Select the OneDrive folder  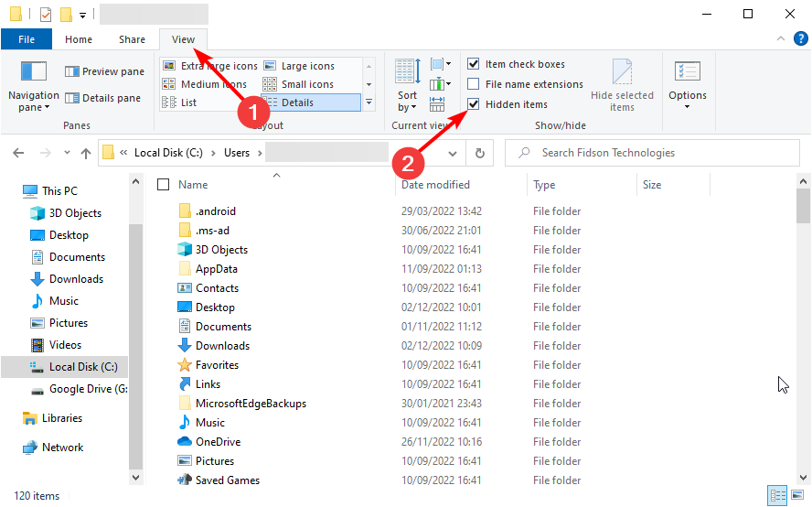point(218,442)
